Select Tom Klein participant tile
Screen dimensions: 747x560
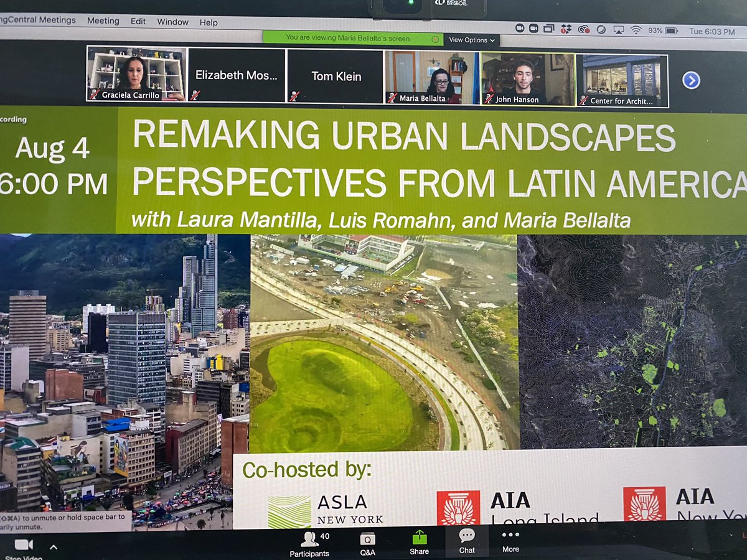click(336, 77)
